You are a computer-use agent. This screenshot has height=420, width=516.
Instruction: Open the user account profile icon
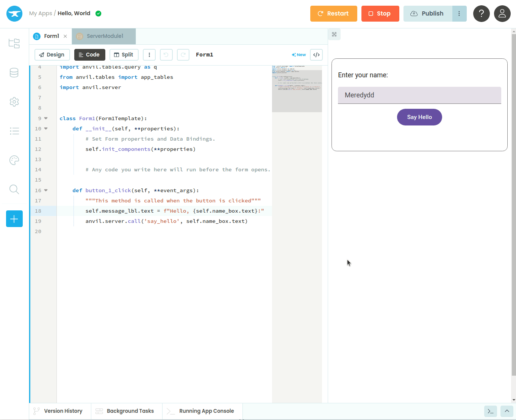[502, 14]
